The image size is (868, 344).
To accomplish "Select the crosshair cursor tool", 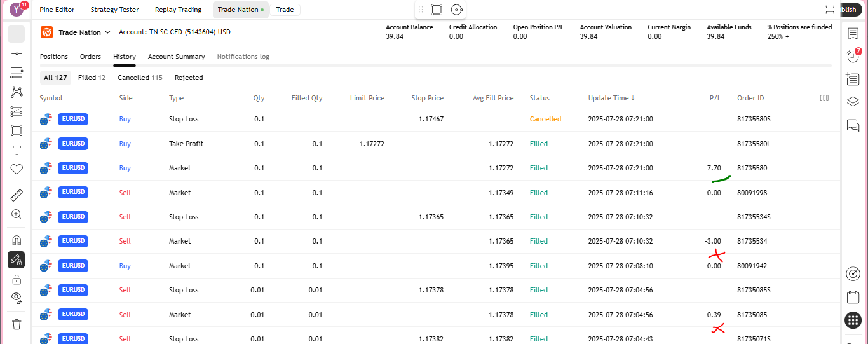I will pyautogui.click(x=17, y=34).
